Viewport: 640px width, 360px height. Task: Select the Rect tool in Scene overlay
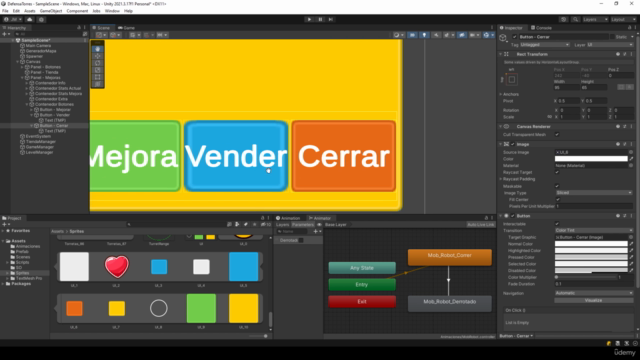[97, 77]
